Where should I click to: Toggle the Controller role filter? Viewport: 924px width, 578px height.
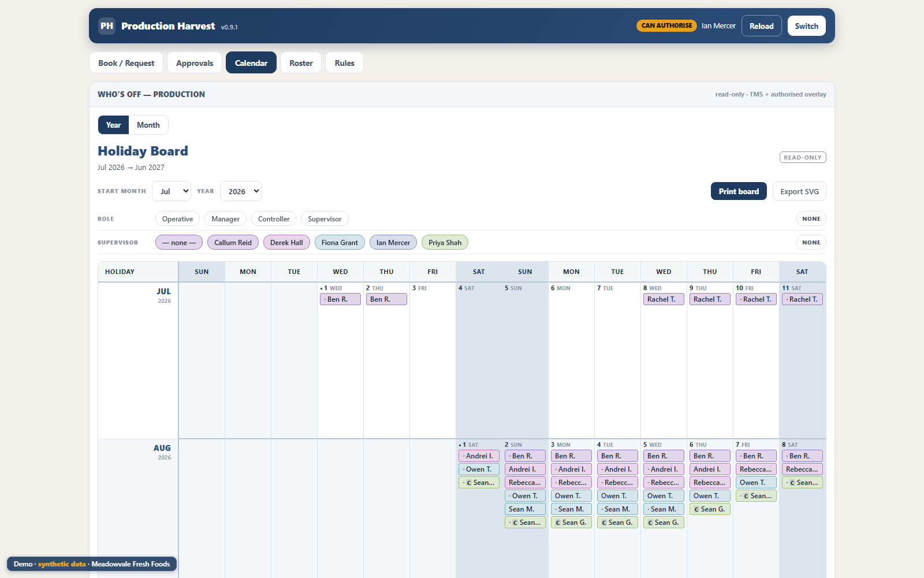click(x=274, y=219)
